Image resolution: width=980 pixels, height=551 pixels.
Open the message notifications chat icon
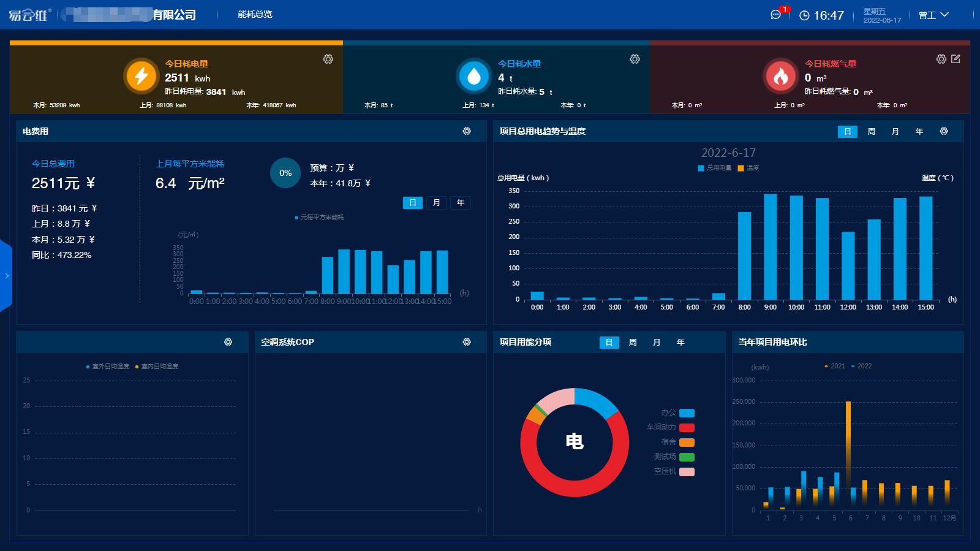coord(776,15)
